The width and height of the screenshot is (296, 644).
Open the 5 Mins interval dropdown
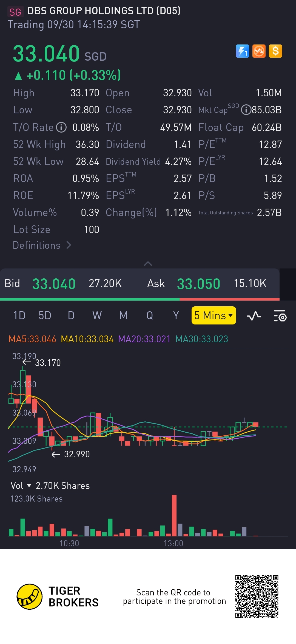point(214,315)
